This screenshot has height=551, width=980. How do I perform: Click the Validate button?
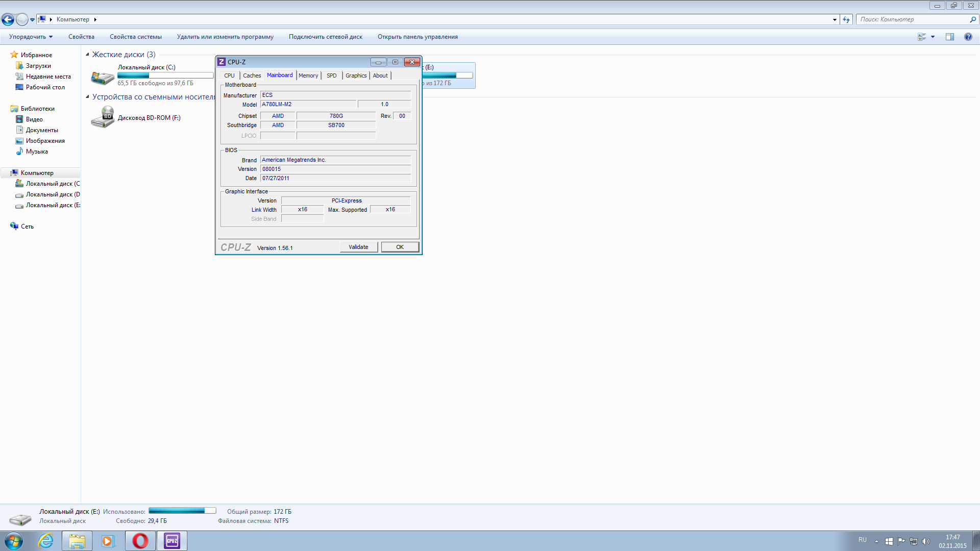(x=358, y=247)
